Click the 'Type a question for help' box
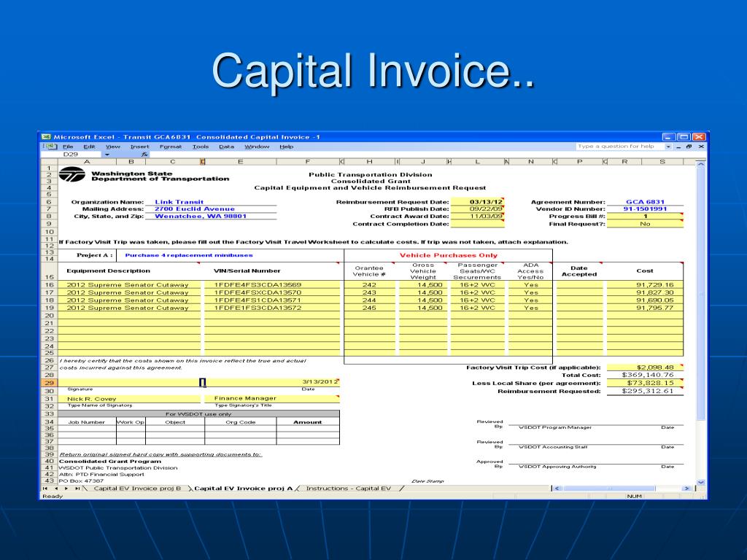 click(619, 147)
